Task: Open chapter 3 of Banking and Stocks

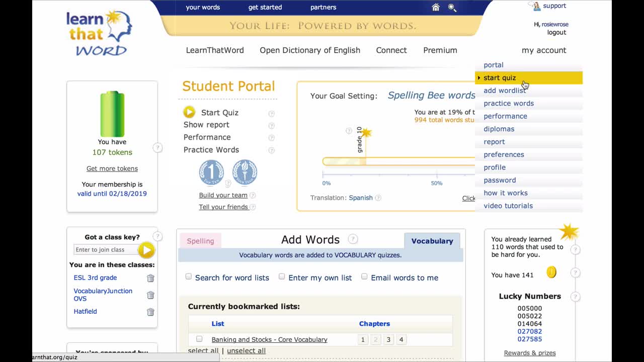Action: (388, 339)
